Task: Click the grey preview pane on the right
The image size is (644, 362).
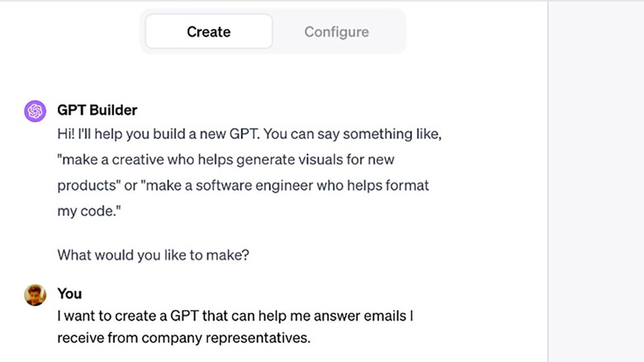Action: click(x=596, y=182)
